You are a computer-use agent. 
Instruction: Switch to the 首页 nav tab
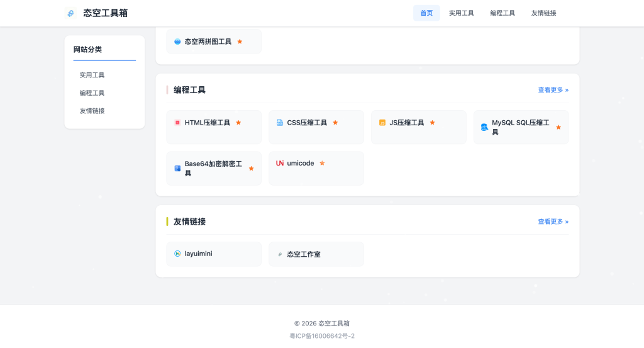point(426,13)
